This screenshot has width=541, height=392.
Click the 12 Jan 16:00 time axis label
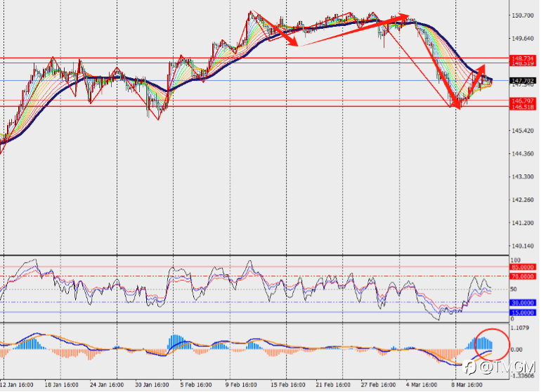[17, 385]
